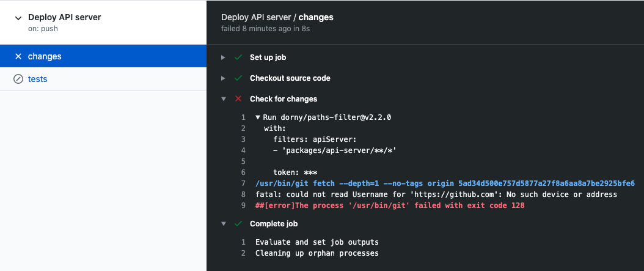Collapse the Check for changes step
This screenshot has width=644, height=271.
point(224,99)
